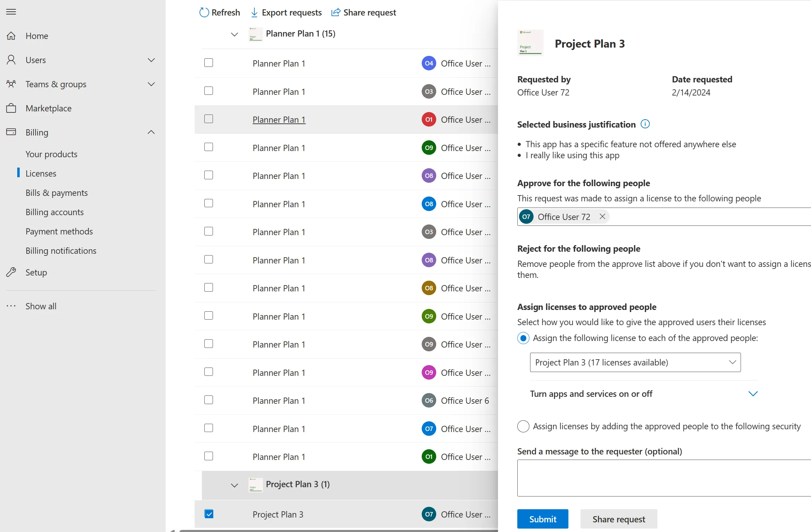This screenshot has width=811, height=532.
Task: Open the Project Plan 3 license dropdown
Action: pos(635,362)
